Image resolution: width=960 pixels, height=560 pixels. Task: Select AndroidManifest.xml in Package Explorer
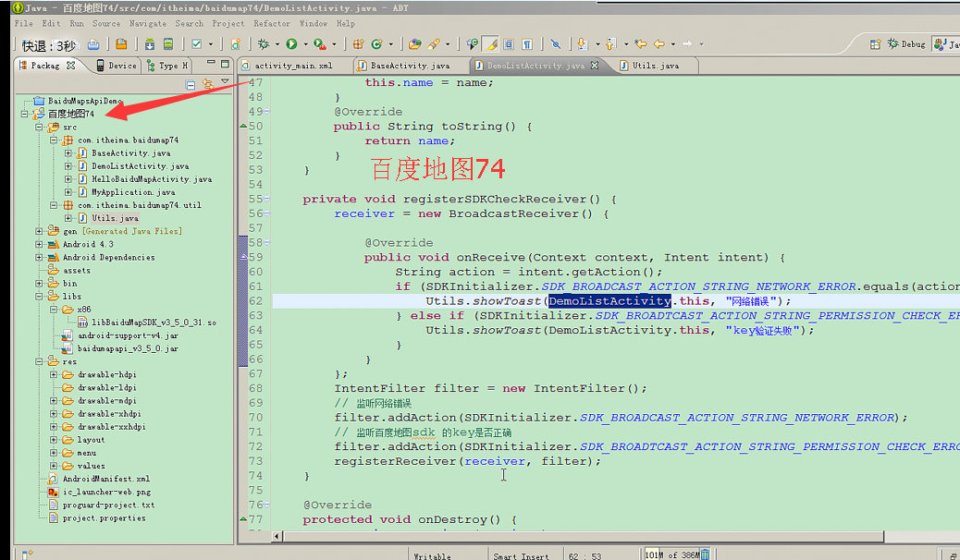[x=106, y=479]
